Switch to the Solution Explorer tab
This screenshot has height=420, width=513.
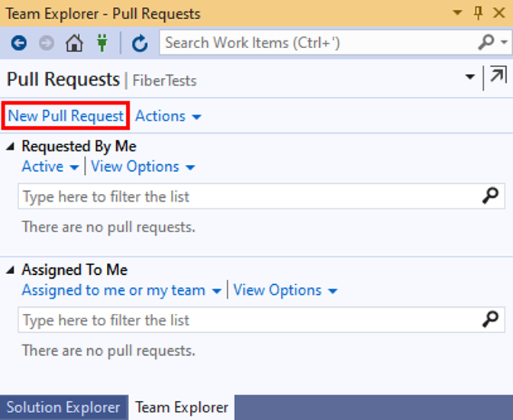(x=63, y=408)
